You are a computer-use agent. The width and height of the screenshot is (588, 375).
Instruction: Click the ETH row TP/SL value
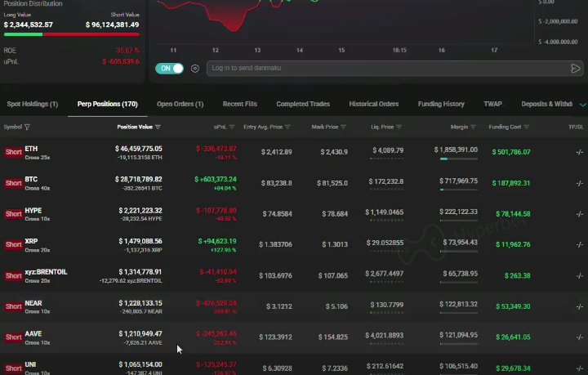coord(579,152)
